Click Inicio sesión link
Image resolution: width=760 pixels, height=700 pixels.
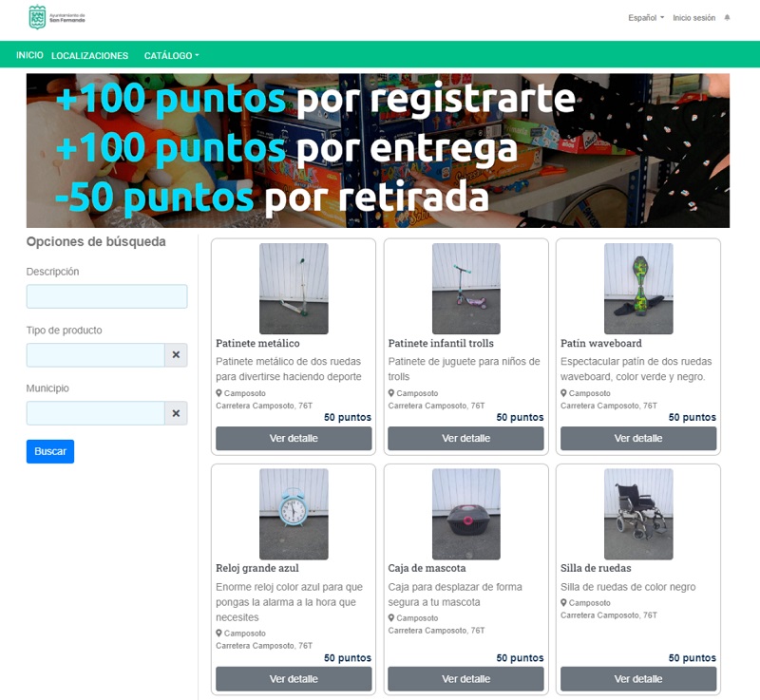point(693,18)
